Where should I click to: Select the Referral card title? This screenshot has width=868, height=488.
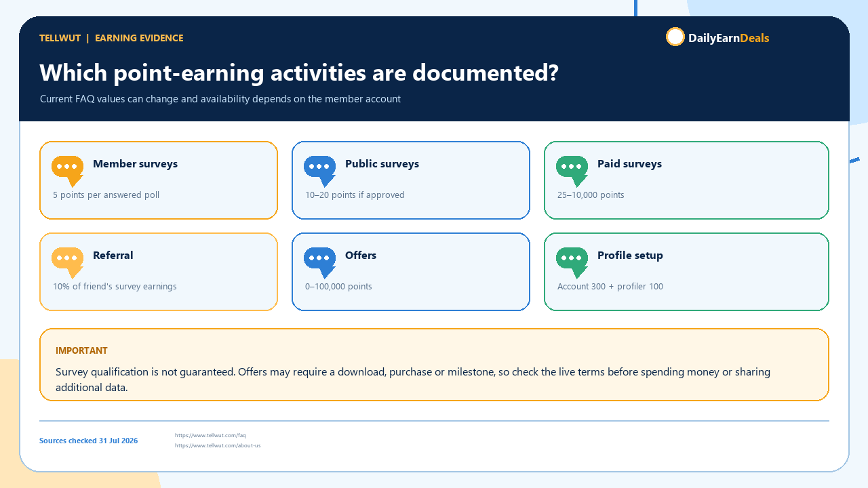(x=113, y=256)
